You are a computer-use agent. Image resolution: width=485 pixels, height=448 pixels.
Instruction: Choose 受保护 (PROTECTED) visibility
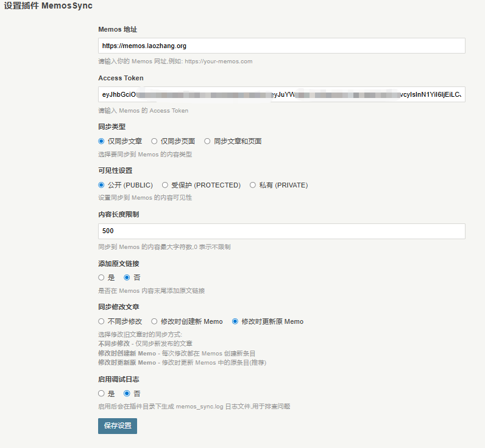tap(165, 185)
